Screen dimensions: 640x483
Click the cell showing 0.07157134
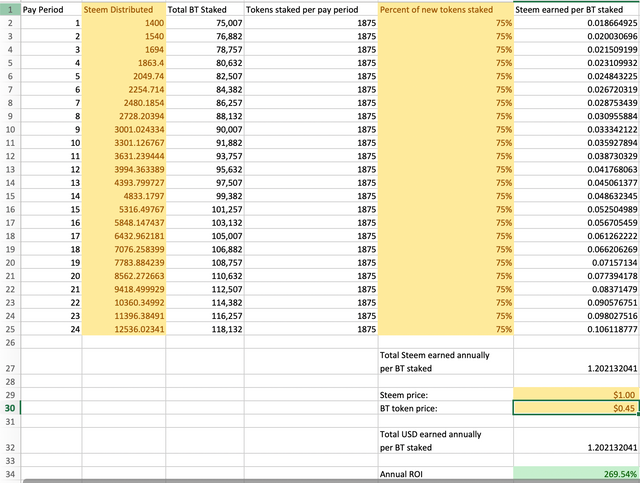tap(576, 263)
